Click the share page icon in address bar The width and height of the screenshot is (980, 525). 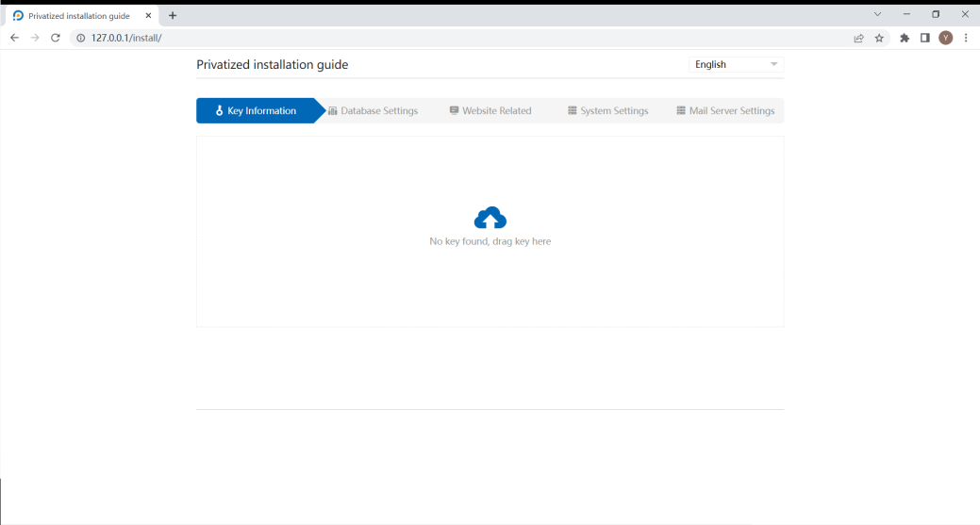pos(858,38)
